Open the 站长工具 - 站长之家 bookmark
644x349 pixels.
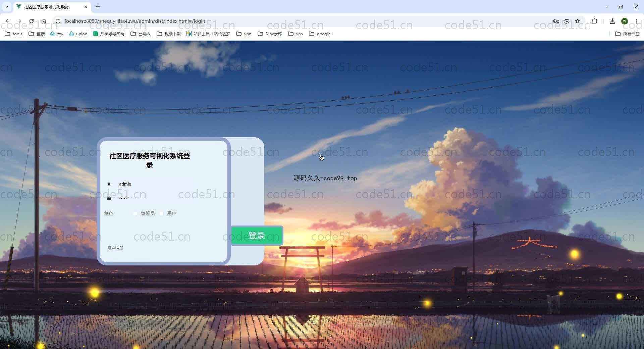pyautogui.click(x=208, y=34)
